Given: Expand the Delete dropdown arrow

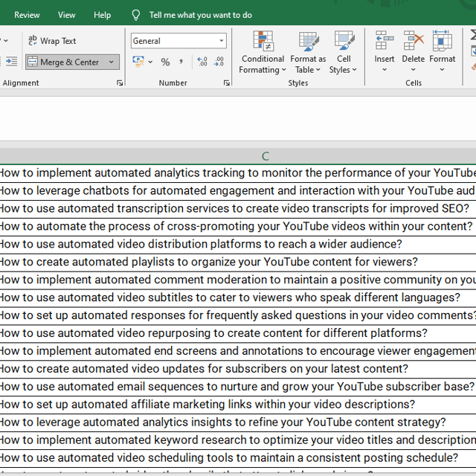Looking at the screenshot, I should click(x=414, y=69).
